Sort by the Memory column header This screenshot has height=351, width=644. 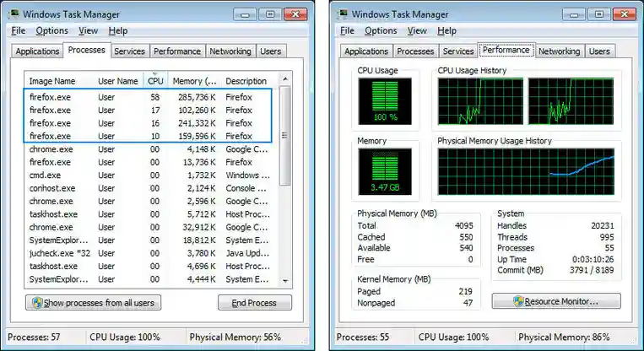(194, 81)
